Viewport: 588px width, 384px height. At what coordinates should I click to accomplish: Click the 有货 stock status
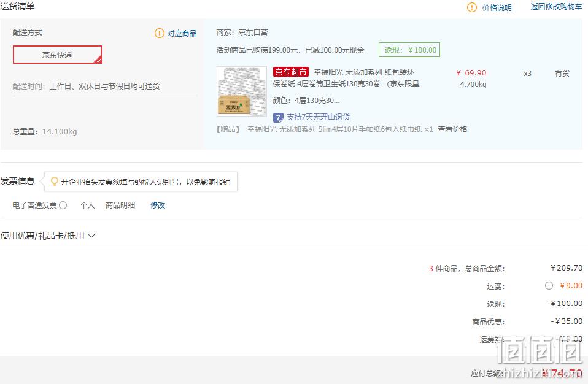562,74
